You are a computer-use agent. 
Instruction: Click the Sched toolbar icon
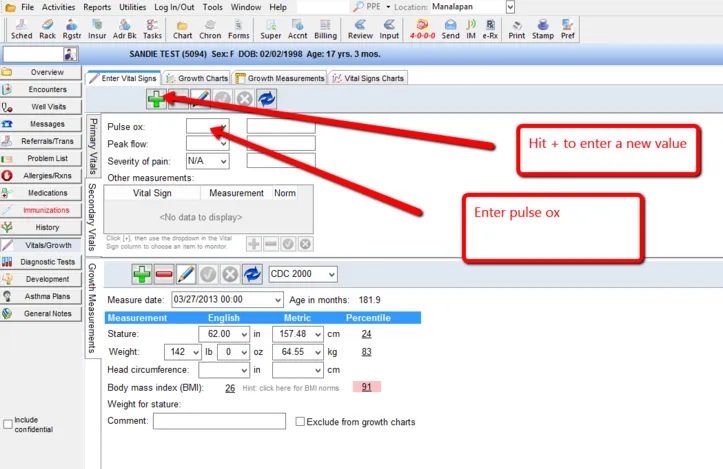point(21,28)
